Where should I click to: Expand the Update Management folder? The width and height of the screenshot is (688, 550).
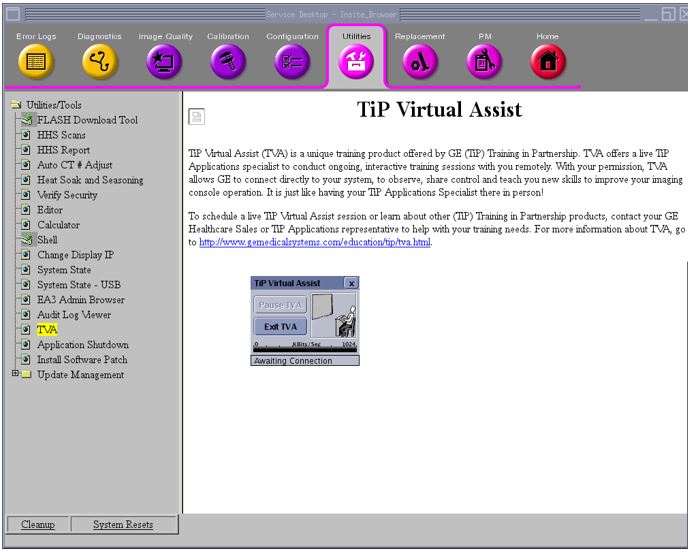[x=15, y=375]
